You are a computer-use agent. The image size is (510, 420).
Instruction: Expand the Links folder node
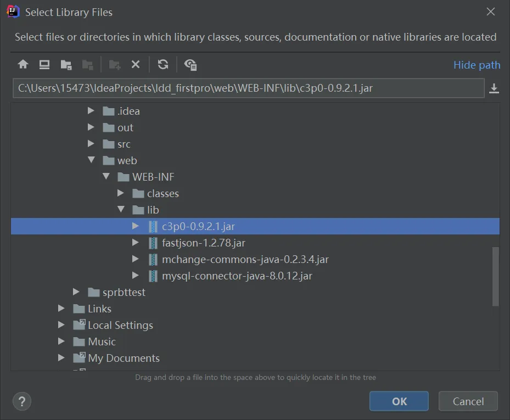click(61, 309)
